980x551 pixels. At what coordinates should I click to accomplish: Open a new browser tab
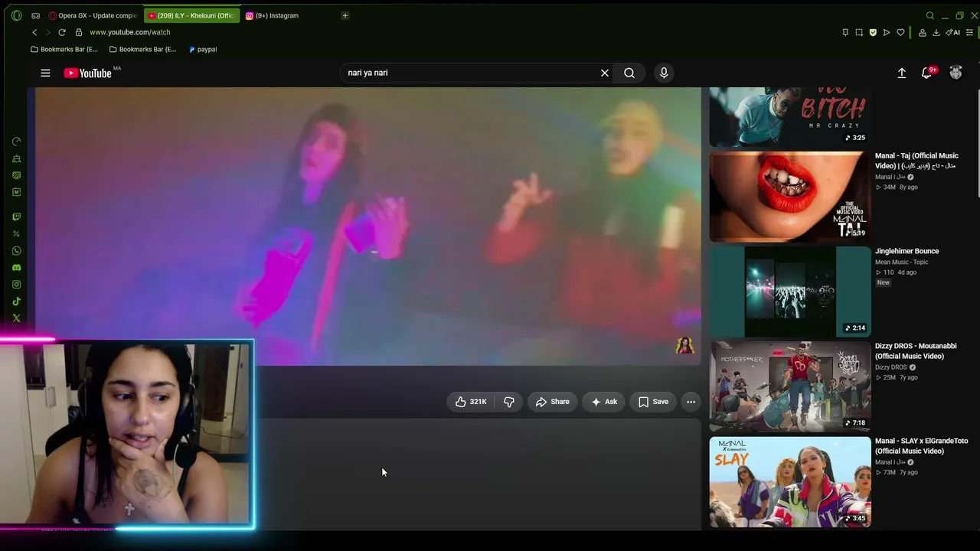tap(345, 15)
